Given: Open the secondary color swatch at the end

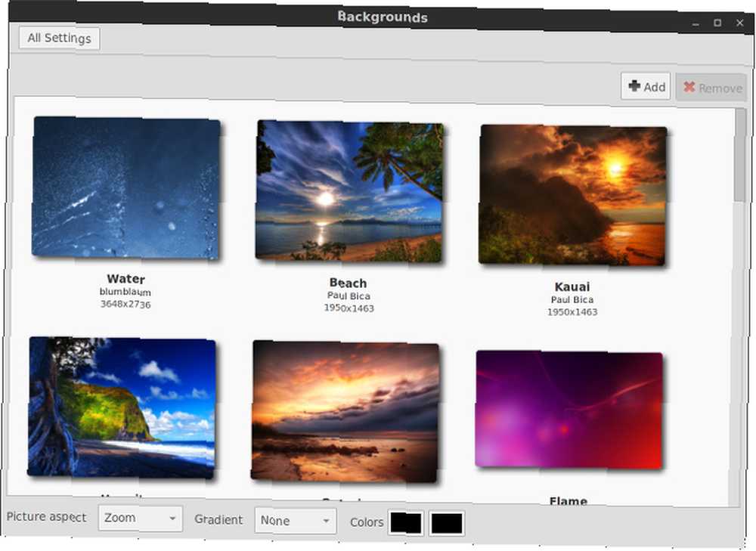Looking at the screenshot, I should [447, 524].
